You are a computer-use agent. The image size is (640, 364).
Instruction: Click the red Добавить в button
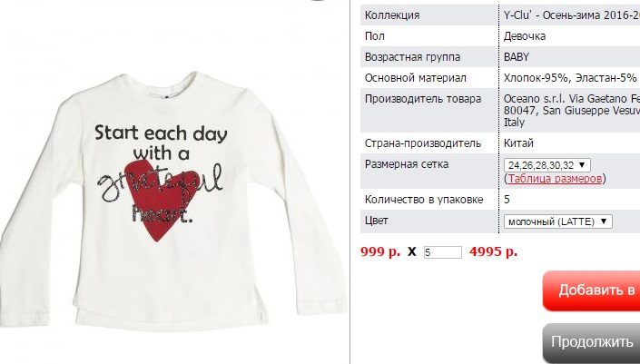tap(591, 290)
